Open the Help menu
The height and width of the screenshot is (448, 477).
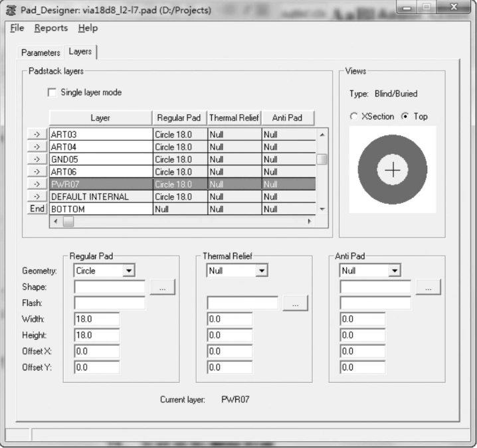88,28
